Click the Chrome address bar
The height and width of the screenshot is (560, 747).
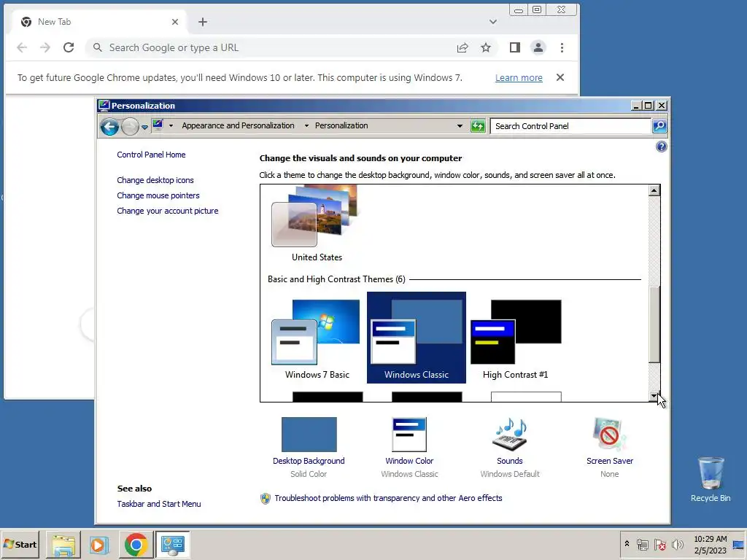276,47
